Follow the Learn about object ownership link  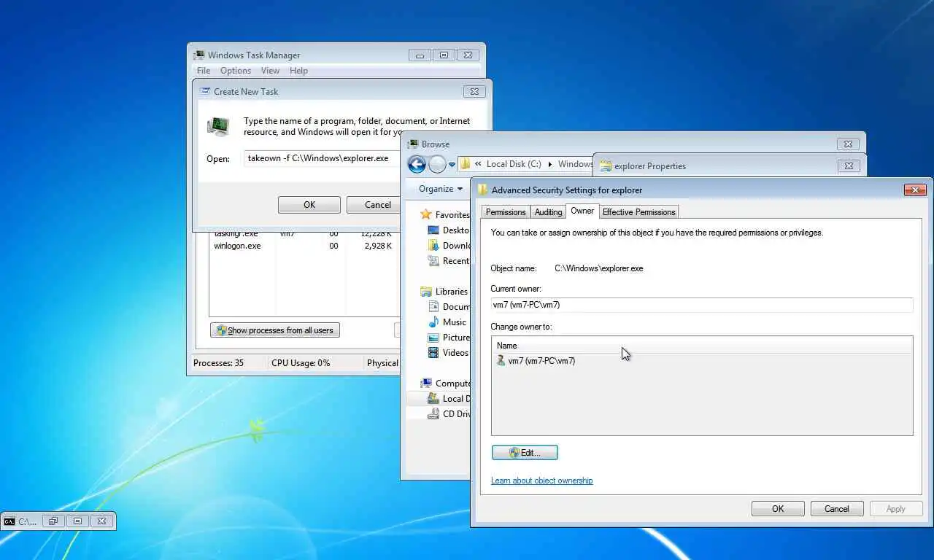pos(541,481)
